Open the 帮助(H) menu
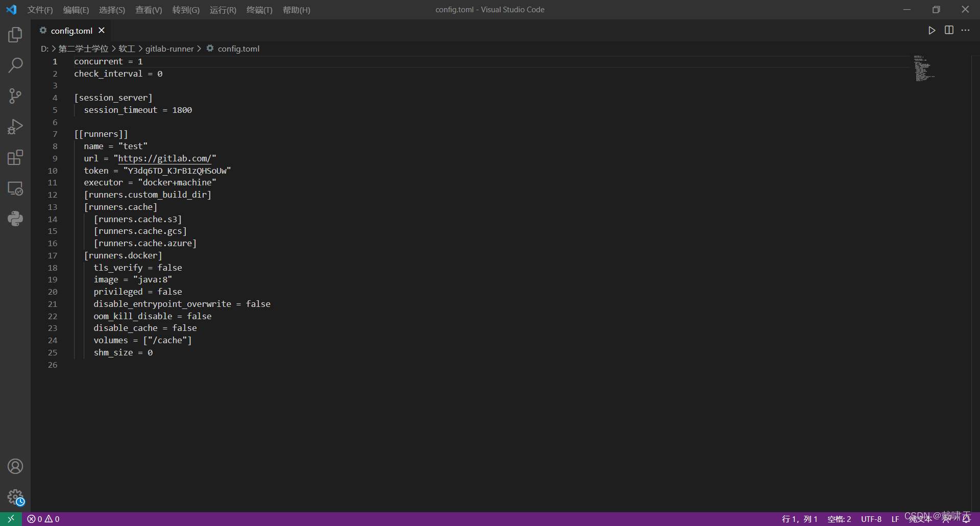 [x=296, y=10]
